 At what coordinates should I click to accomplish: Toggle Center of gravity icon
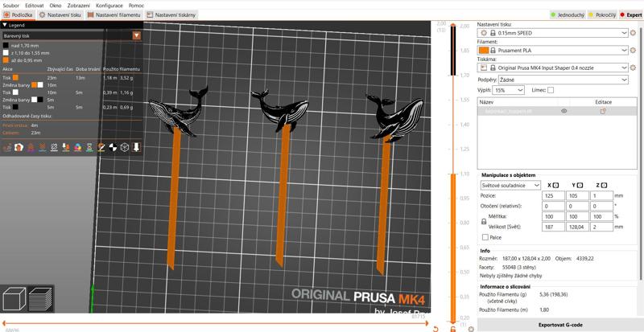(113, 147)
